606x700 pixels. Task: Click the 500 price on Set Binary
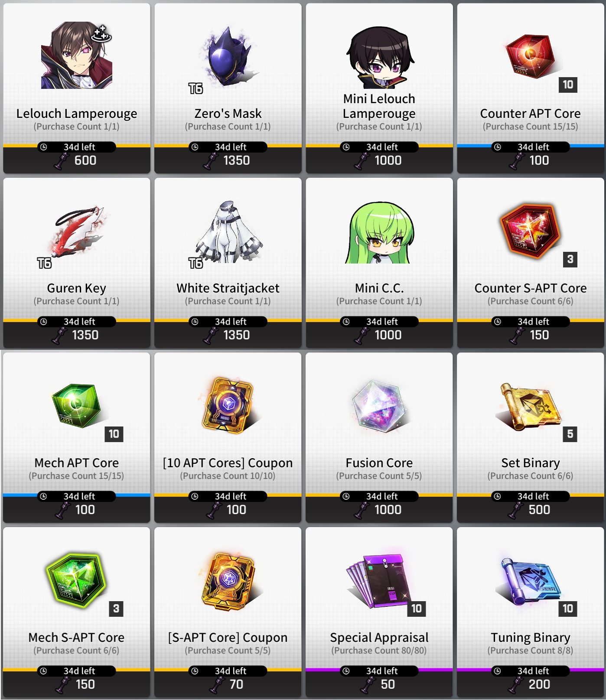click(539, 510)
